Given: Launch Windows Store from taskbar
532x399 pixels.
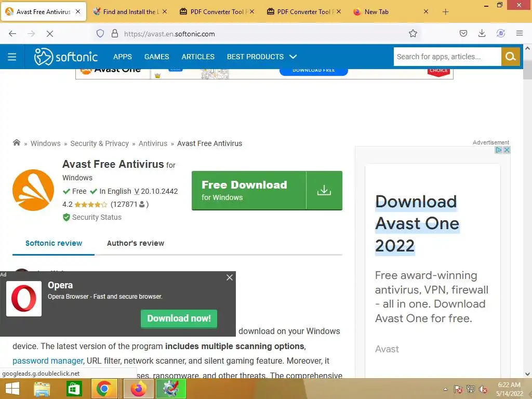Looking at the screenshot, I should tap(74, 389).
